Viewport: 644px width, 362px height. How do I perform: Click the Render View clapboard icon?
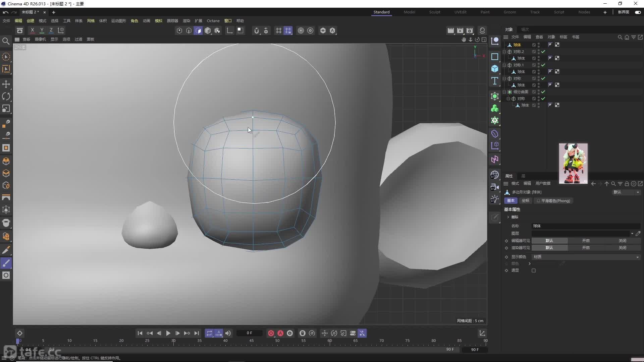click(x=451, y=31)
